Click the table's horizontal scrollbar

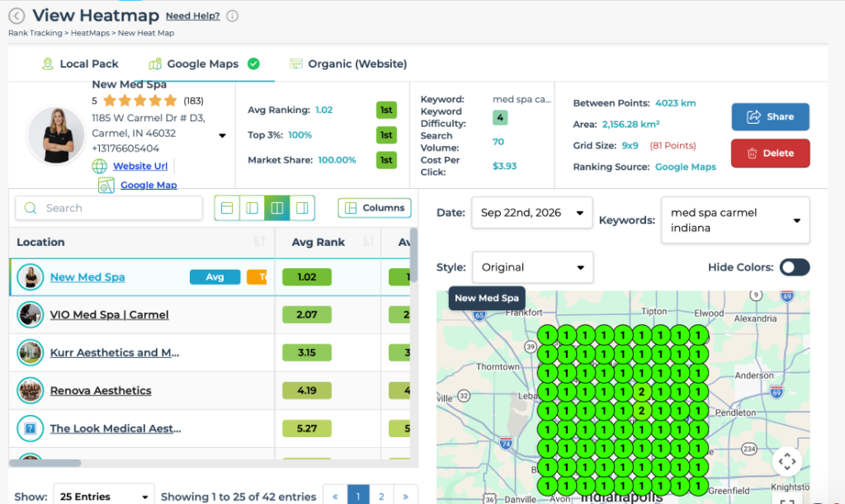click(45, 463)
